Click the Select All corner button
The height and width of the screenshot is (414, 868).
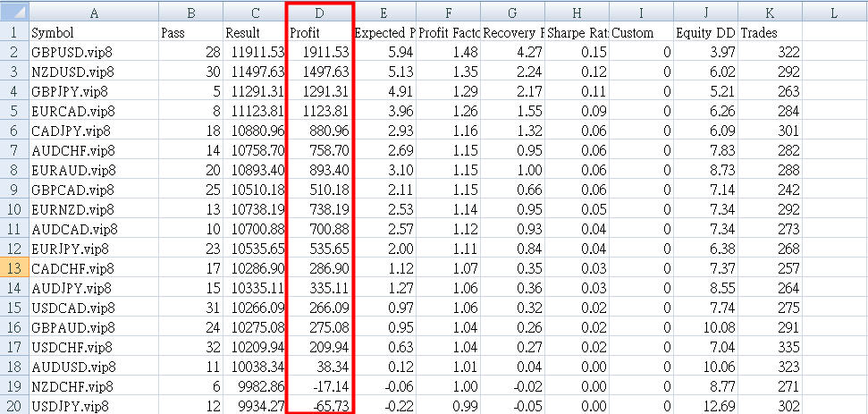tap(13, 12)
